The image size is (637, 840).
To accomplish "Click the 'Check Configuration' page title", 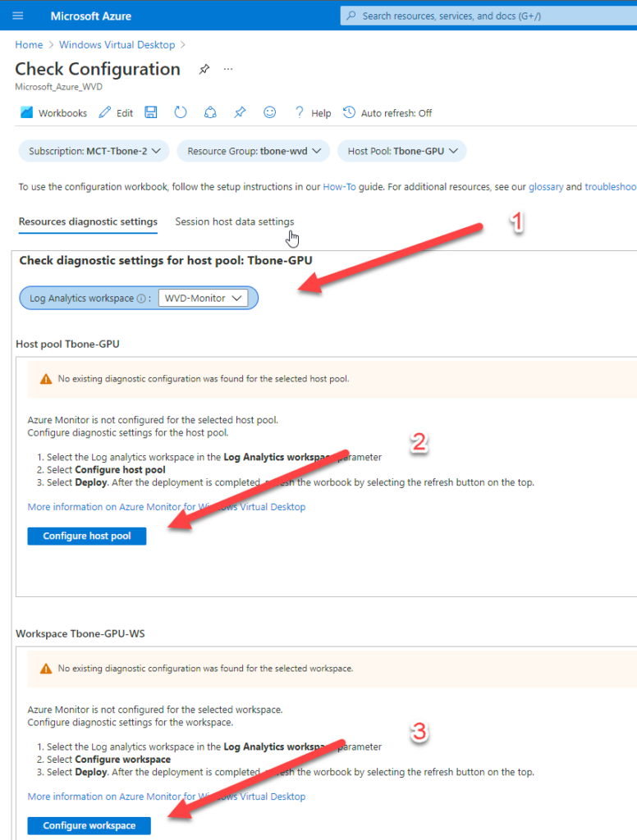I will click(98, 69).
